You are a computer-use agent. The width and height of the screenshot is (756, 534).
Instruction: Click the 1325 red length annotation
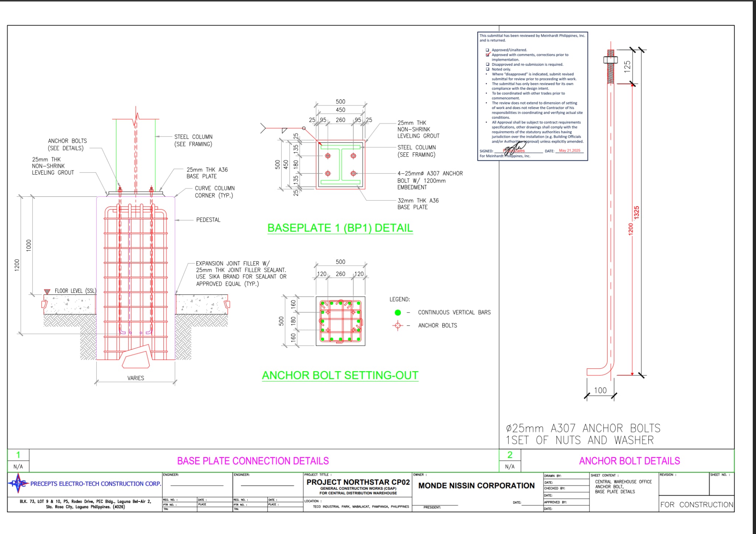(636, 213)
